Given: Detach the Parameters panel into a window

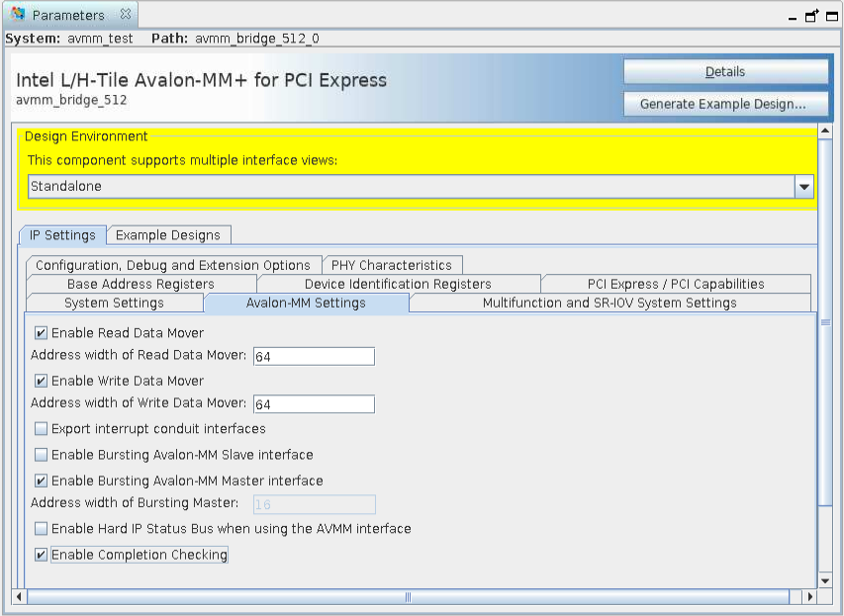Looking at the screenshot, I should [811, 16].
